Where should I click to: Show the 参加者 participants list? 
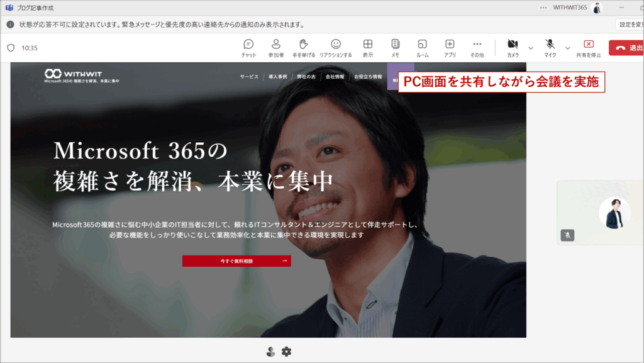point(276,48)
